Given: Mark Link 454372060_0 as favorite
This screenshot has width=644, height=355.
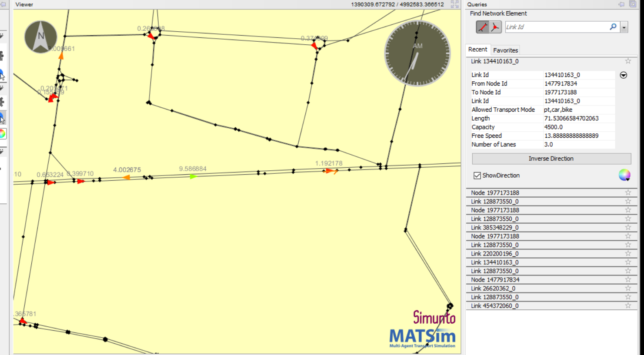Looking at the screenshot, I should 628,305.
